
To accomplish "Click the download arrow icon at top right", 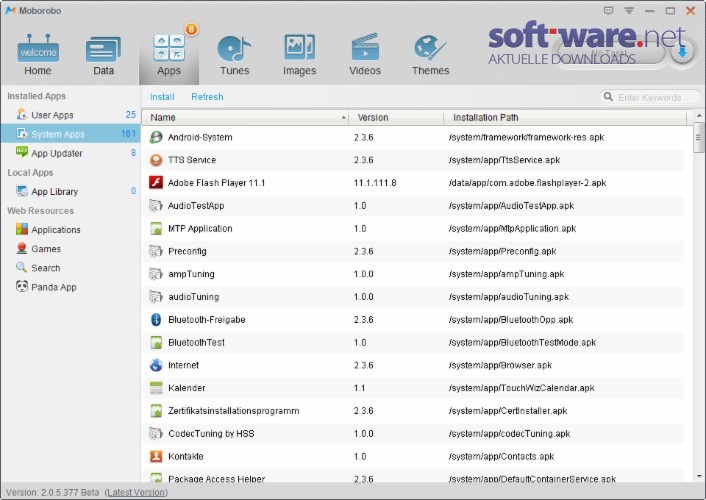I will pyautogui.click(x=682, y=52).
